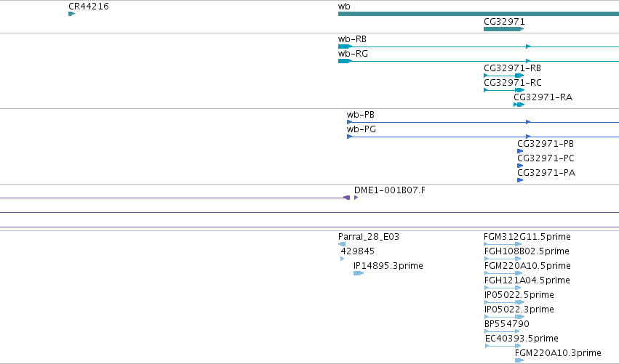
Task: Click the 429845 small arrow glyph
Action: 343,259
